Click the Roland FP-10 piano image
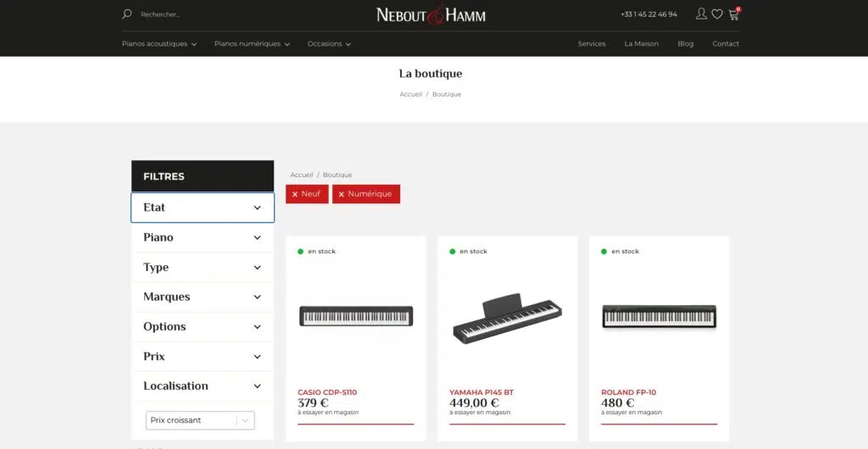 [659, 316]
